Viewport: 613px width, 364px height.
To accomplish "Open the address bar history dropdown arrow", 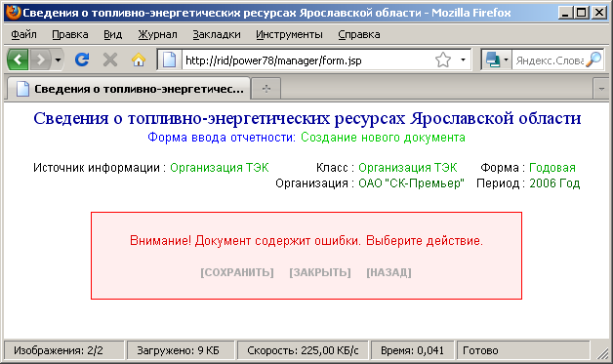I will pos(463,61).
